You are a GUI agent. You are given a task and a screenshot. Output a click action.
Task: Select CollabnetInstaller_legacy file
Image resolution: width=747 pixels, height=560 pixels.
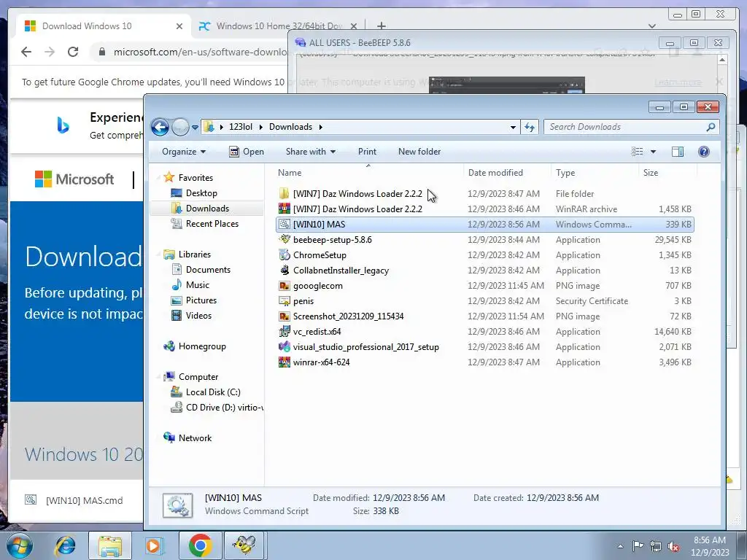coord(485,271)
